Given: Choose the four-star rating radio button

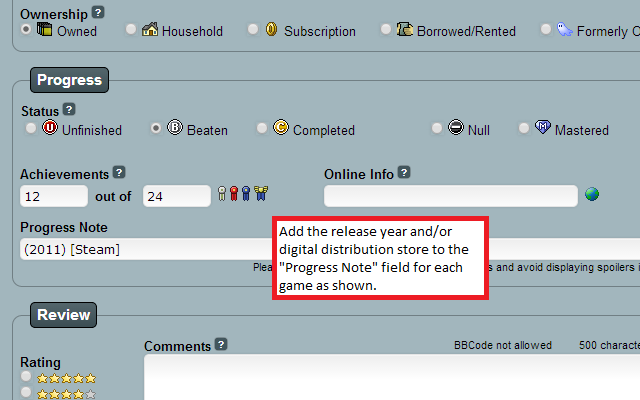Looking at the screenshot, I should [x=26, y=392].
